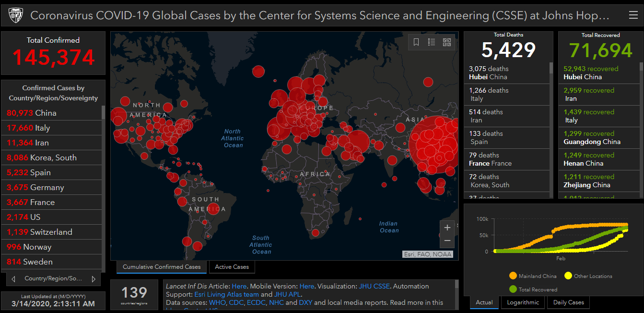
Task: Open the Mobile Version Here link
Action: click(307, 286)
